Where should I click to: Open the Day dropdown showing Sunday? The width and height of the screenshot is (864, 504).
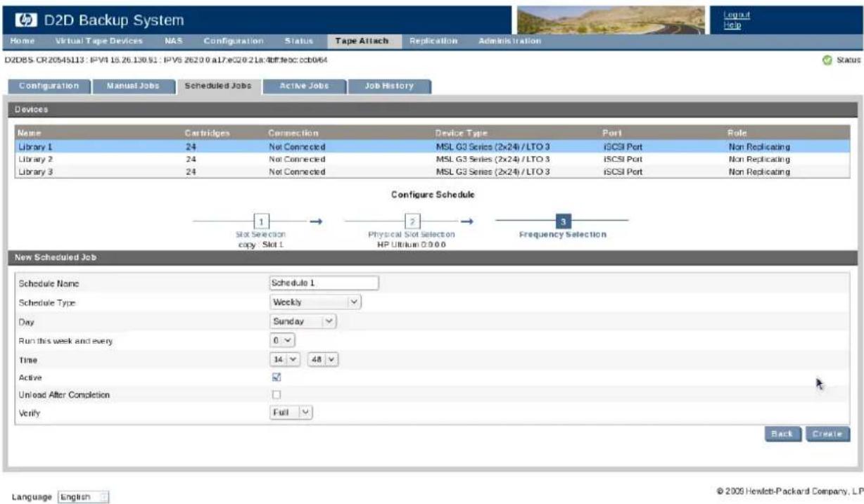click(x=304, y=321)
